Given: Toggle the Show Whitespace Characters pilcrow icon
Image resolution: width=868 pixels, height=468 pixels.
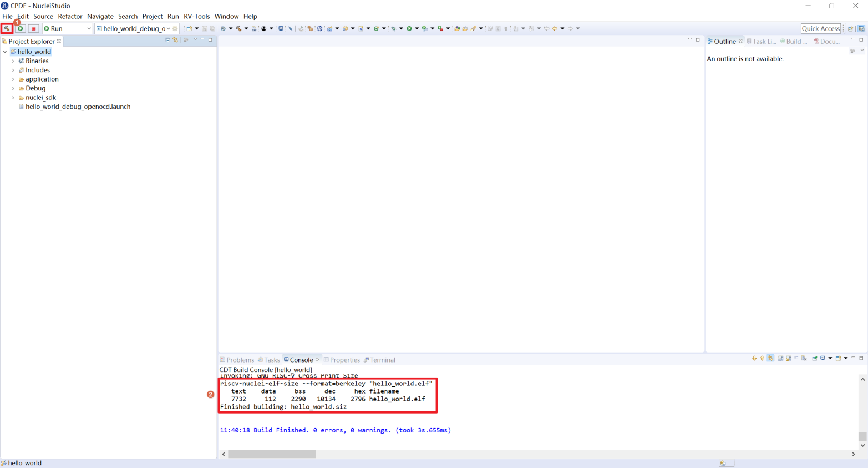Looking at the screenshot, I should point(506,28).
